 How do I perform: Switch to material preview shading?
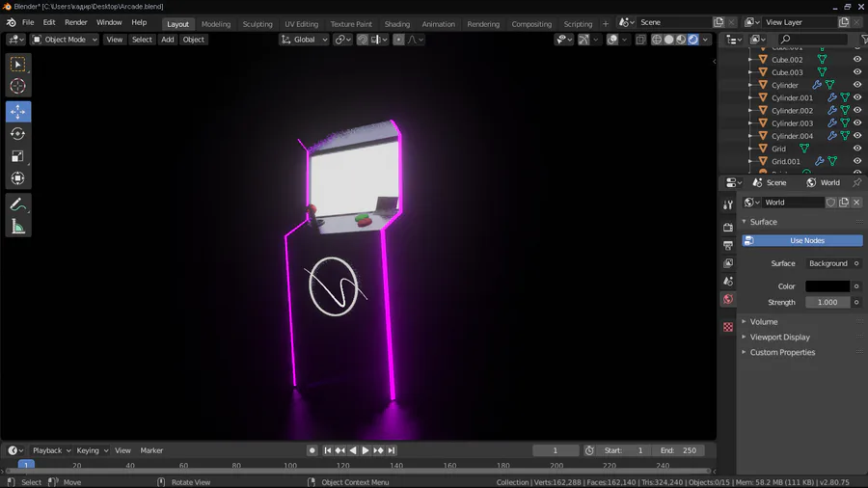[x=681, y=40]
